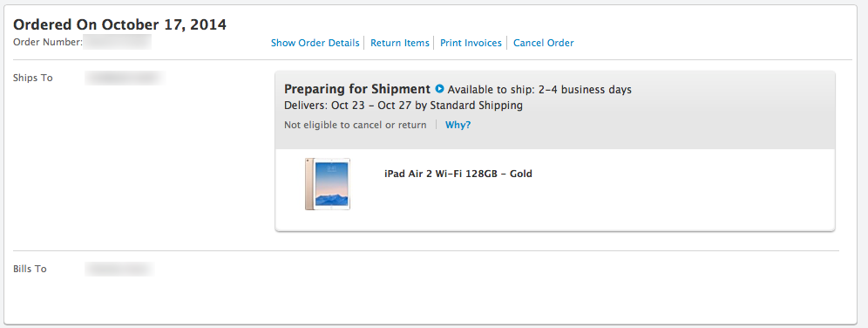This screenshot has height=328, width=868.
Task: Open the Show Order Details link
Action: click(315, 43)
